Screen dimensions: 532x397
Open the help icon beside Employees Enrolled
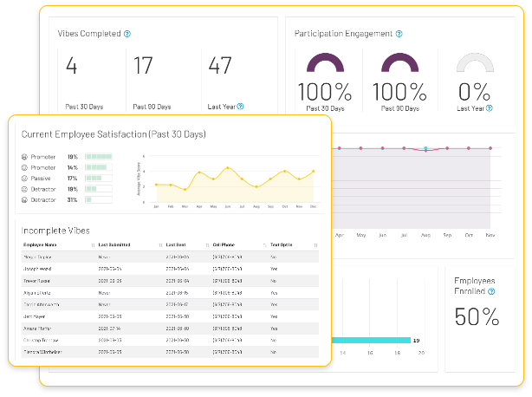coord(491,291)
